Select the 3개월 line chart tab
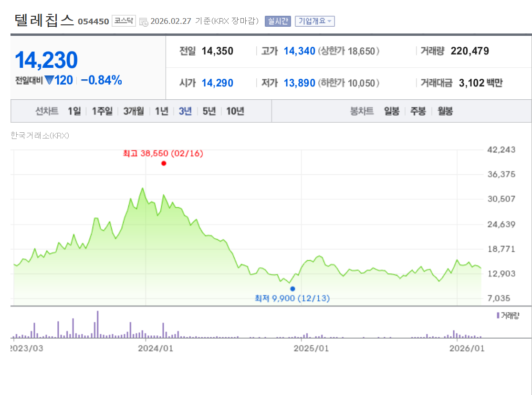 (x=133, y=111)
